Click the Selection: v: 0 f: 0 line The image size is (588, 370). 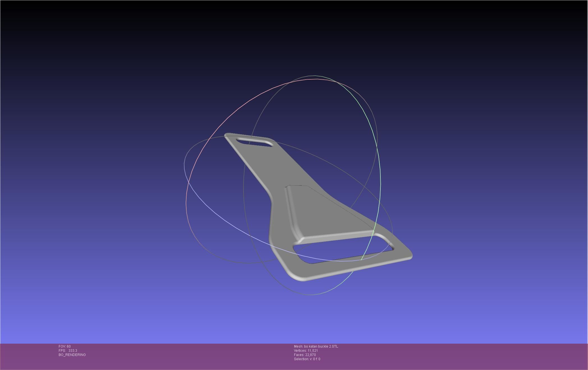point(307,359)
